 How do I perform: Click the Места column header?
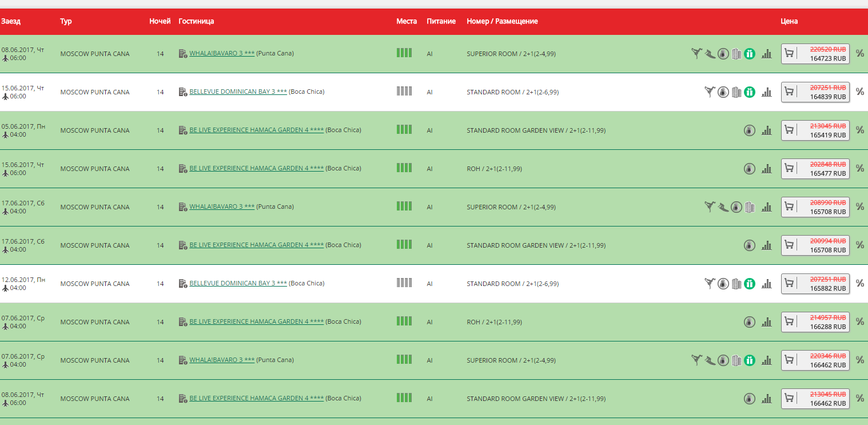click(407, 21)
